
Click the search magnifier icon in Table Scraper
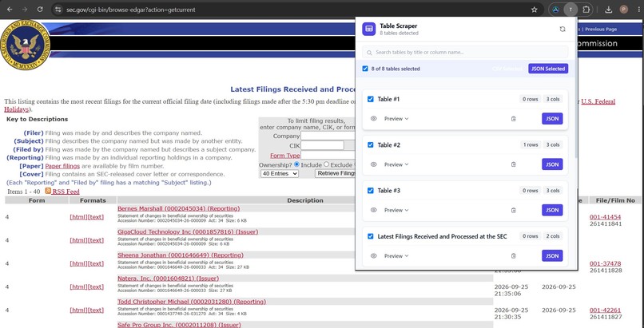click(369, 53)
